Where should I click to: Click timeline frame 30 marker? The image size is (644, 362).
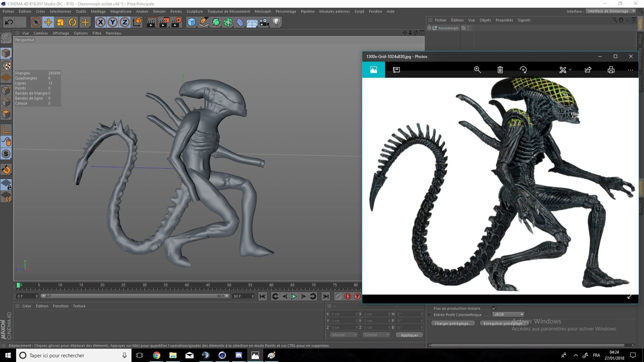(145, 286)
